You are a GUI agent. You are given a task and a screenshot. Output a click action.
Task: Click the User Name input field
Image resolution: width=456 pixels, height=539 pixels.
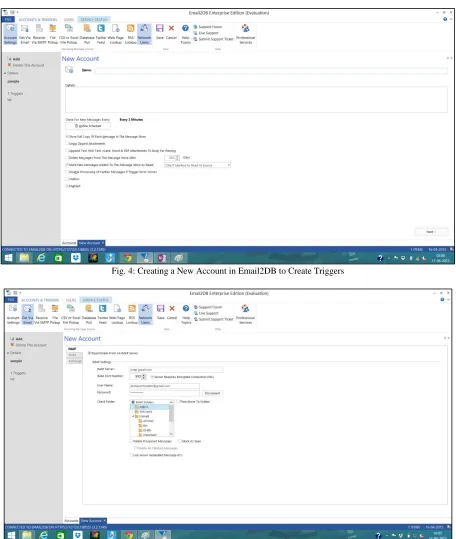164,386
